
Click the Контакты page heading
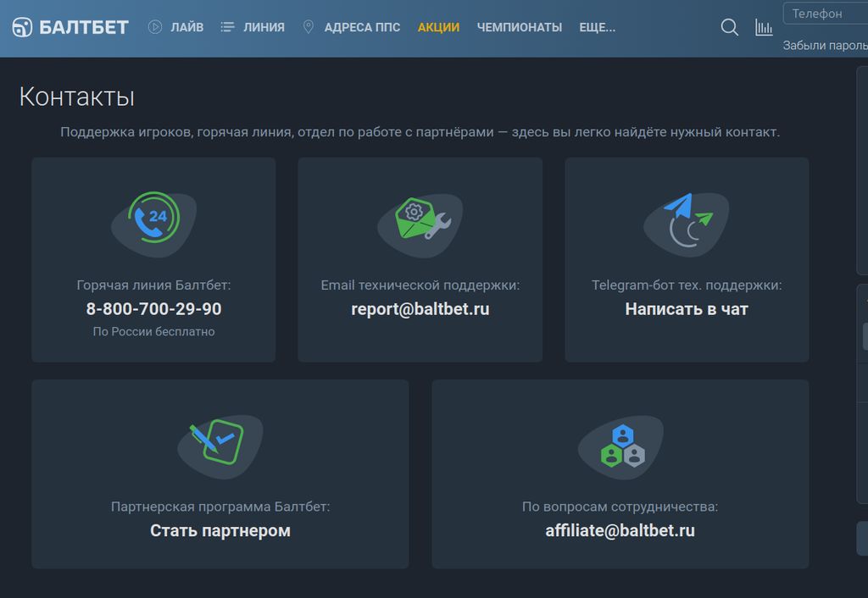click(77, 97)
